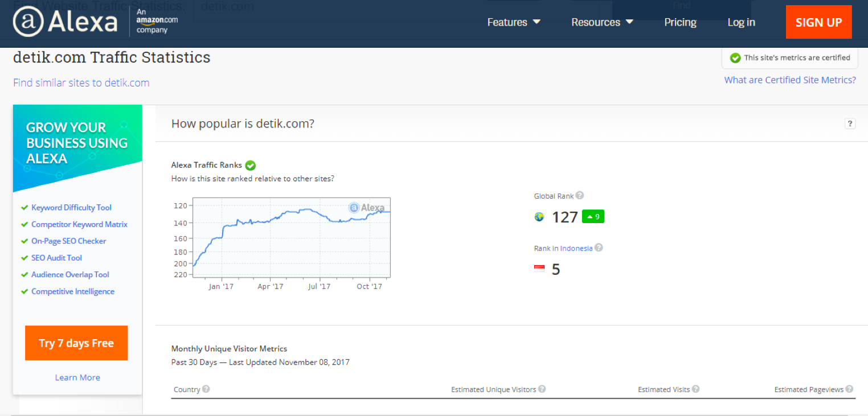Click the Alexa logo in header
The image size is (868, 416).
click(65, 22)
